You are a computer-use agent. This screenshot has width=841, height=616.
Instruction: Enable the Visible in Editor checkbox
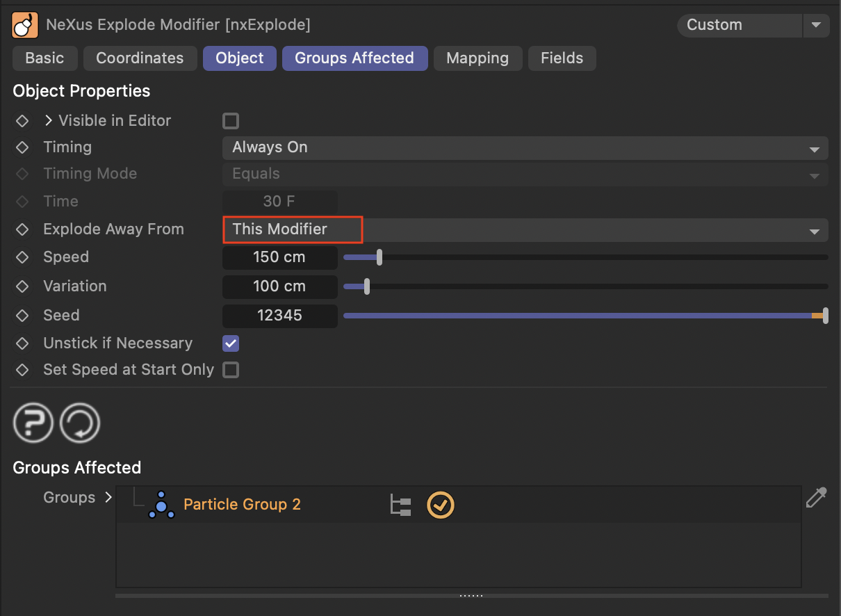231,121
